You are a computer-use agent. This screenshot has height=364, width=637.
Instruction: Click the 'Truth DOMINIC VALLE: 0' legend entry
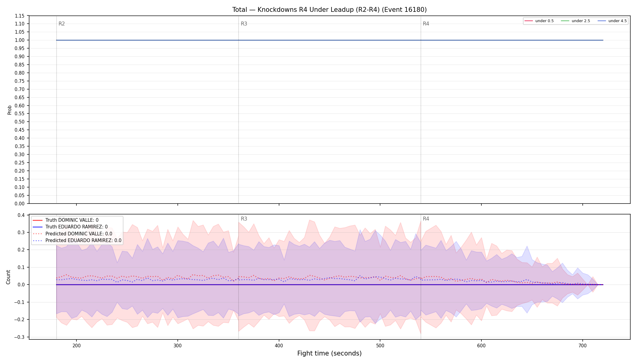point(66,220)
